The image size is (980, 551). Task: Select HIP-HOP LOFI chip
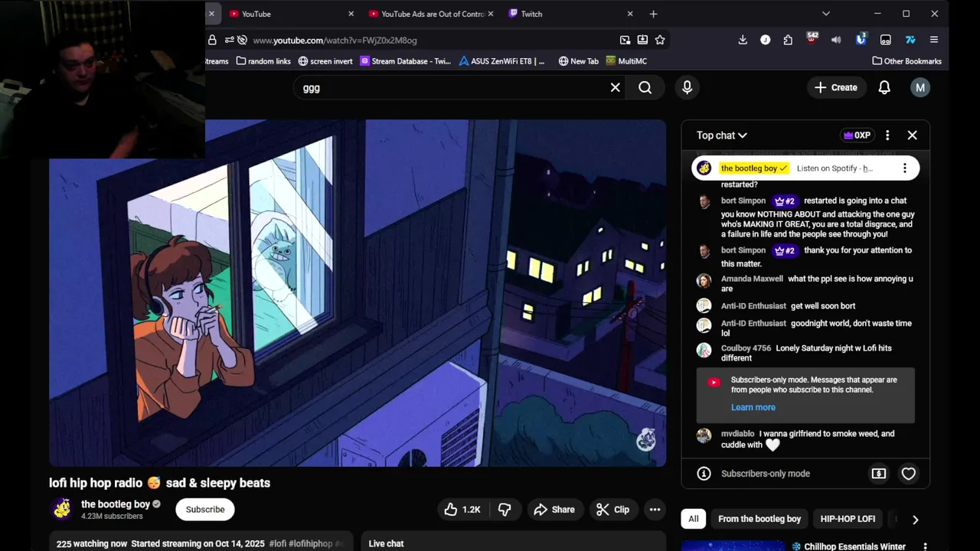coord(848,519)
